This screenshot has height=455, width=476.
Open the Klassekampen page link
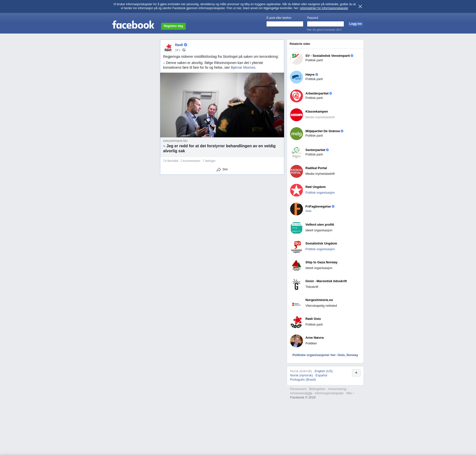(x=317, y=112)
